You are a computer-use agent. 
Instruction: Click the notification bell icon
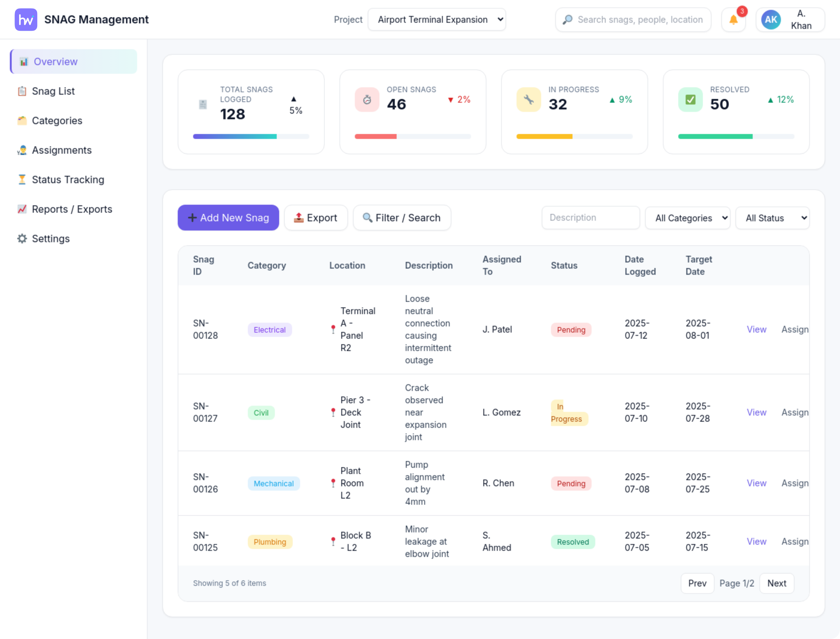[733, 20]
